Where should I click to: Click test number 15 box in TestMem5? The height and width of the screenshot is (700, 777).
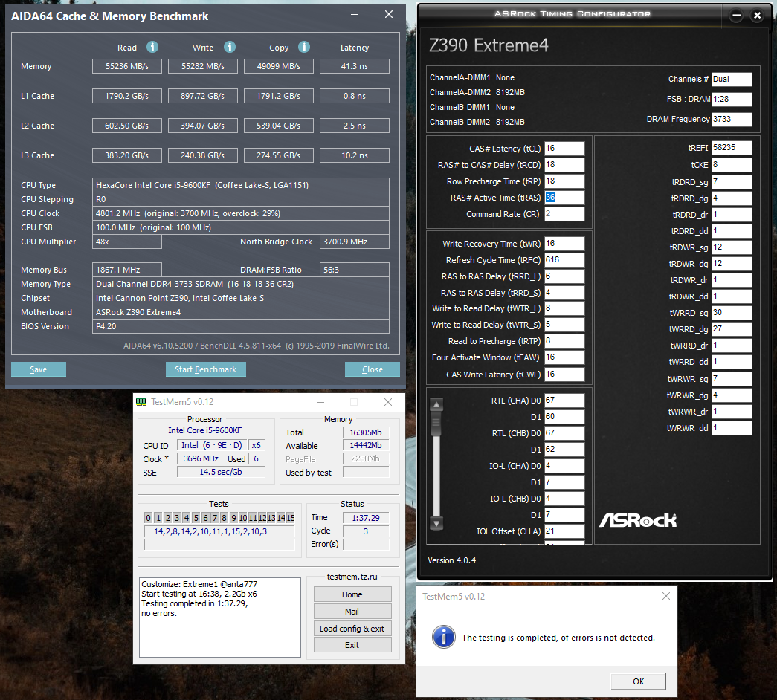[x=291, y=518]
